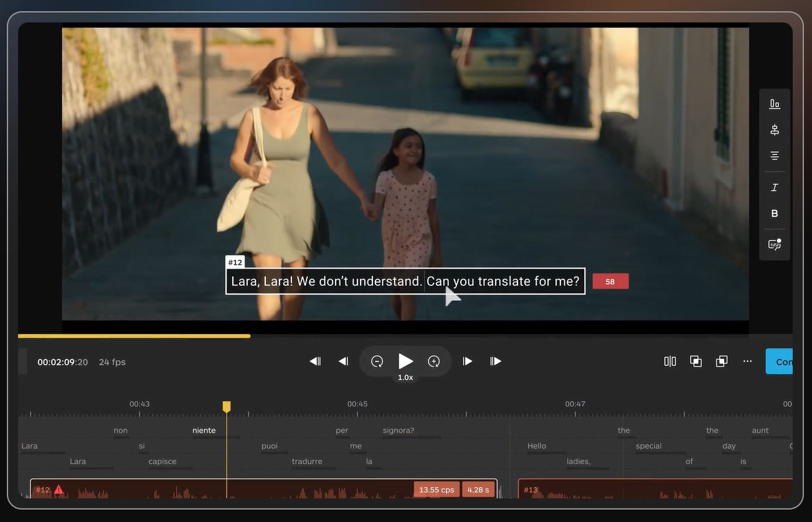
Task: Click the split subtitle icon in the toolbar
Action: tap(669, 361)
